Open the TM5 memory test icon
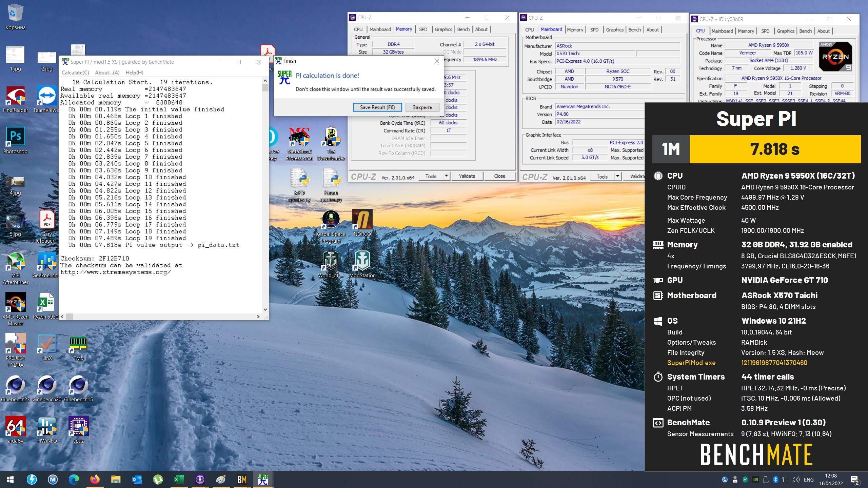The image size is (868, 488). pyautogui.click(x=78, y=348)
